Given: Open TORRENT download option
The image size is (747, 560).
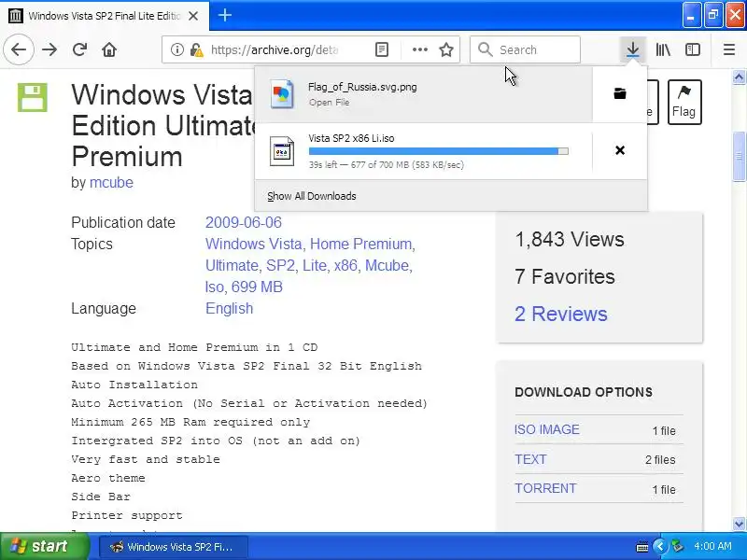Looking at the screenshot, I should 545,488.
